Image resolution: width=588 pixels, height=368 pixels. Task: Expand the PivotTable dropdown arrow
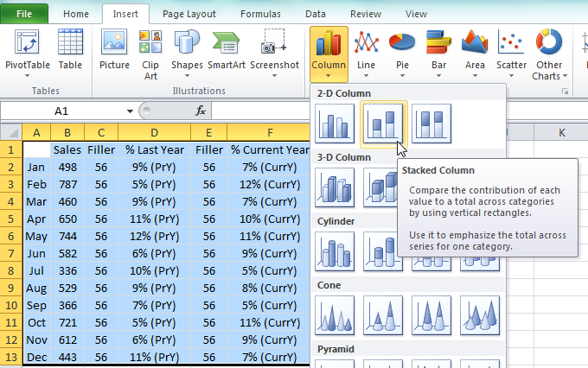(x=27, y=76)
